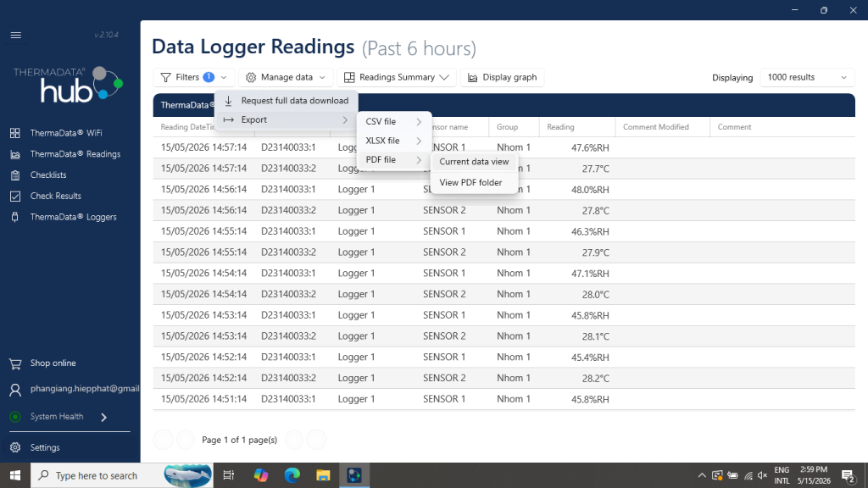Click the Readings Summary table icon
Image resolution: width=868 pixels, height=488 pixels.
(x=349, y=77)
